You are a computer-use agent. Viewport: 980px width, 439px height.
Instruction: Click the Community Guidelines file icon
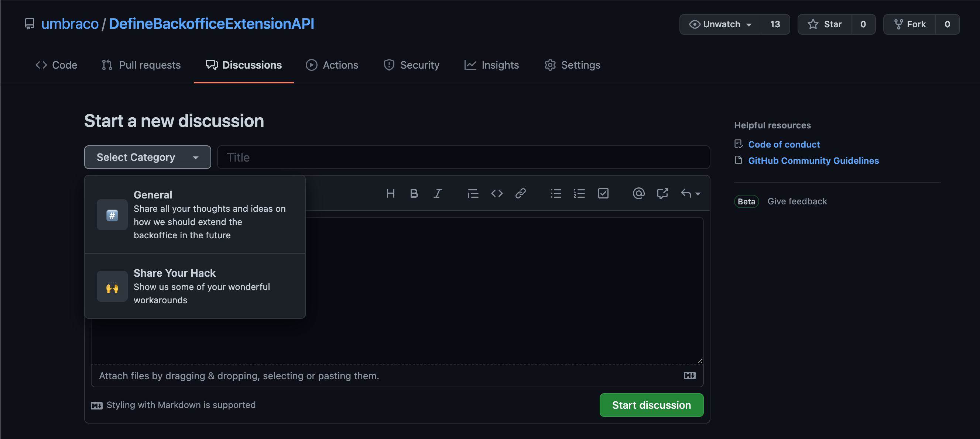(738, 160)
